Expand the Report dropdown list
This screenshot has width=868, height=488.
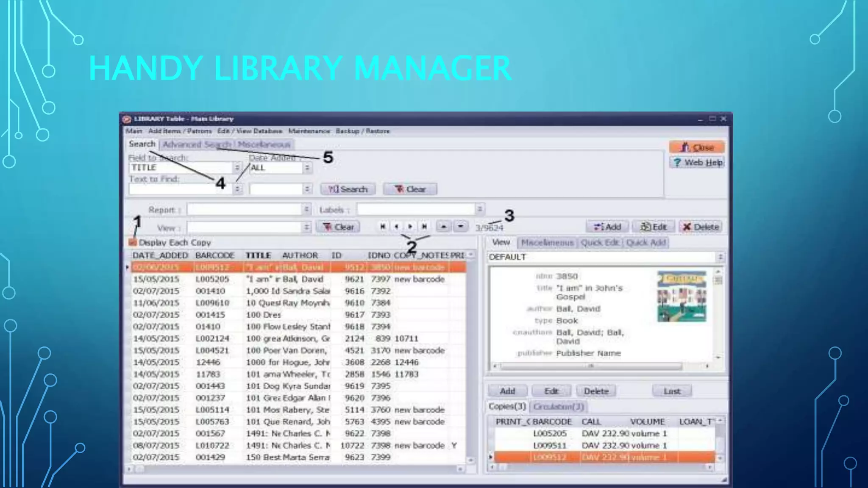[306, 209]
